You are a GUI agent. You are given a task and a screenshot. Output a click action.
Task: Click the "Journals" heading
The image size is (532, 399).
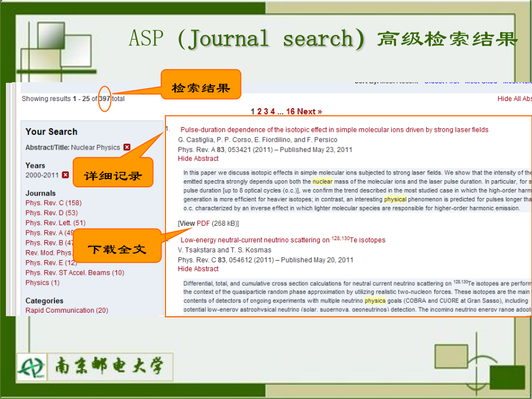click(x=40, y=193)
